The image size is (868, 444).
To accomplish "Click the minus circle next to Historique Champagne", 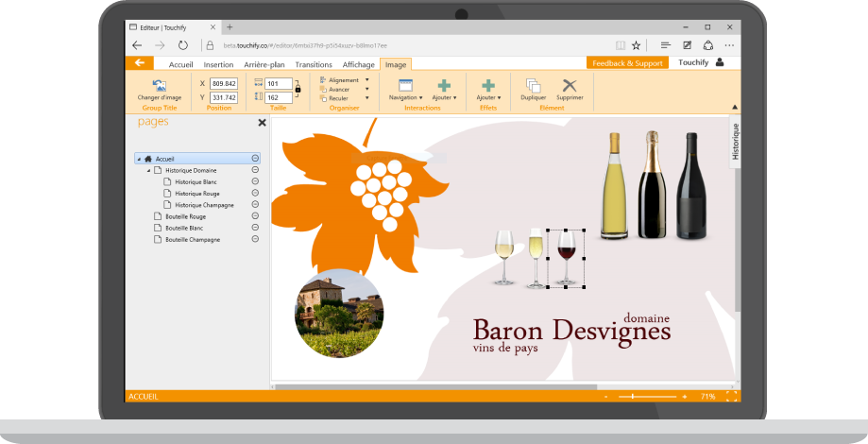I will point(255,204).
